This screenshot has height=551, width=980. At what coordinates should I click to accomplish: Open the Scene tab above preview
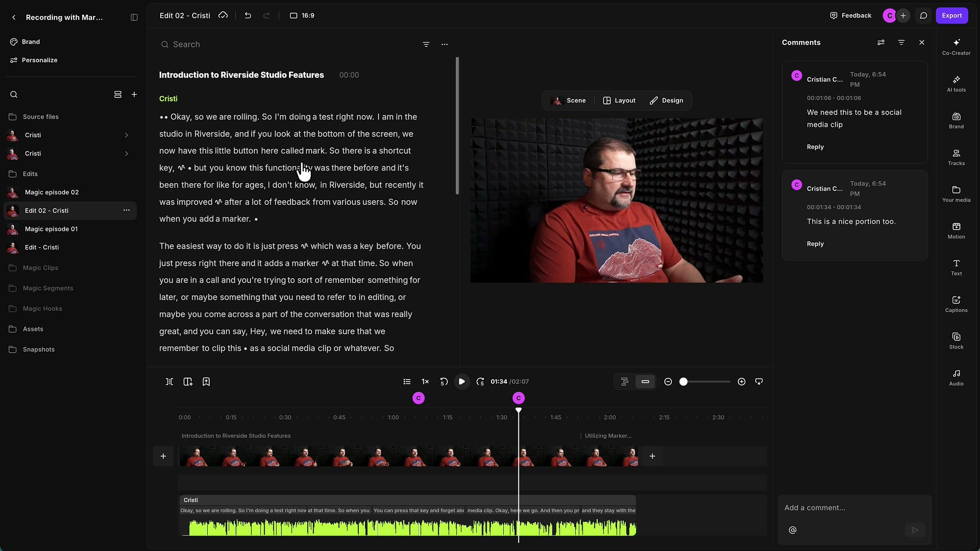(x=568, y=100)
